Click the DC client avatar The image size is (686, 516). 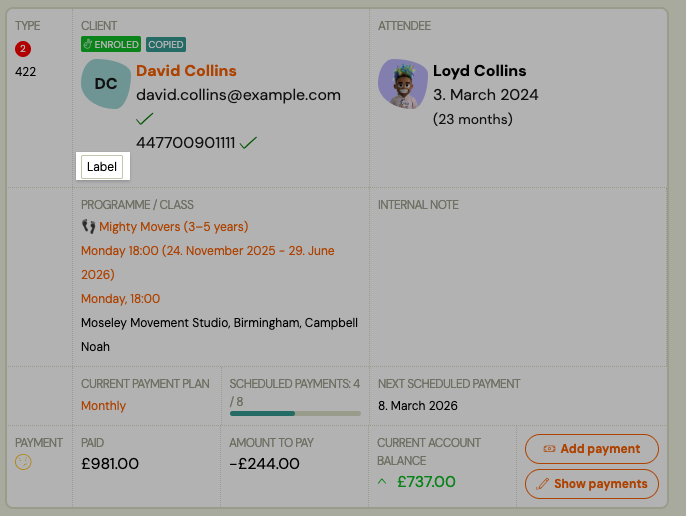tap(106, 84)
